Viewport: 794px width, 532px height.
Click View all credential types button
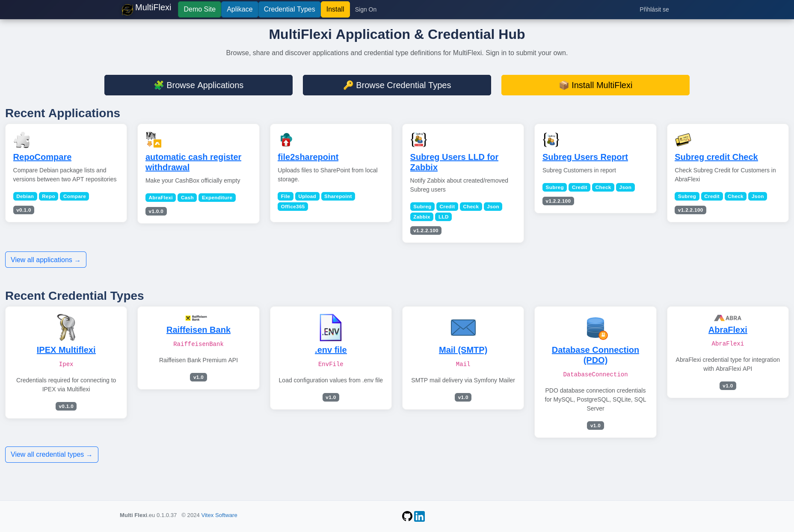point(52,455)
